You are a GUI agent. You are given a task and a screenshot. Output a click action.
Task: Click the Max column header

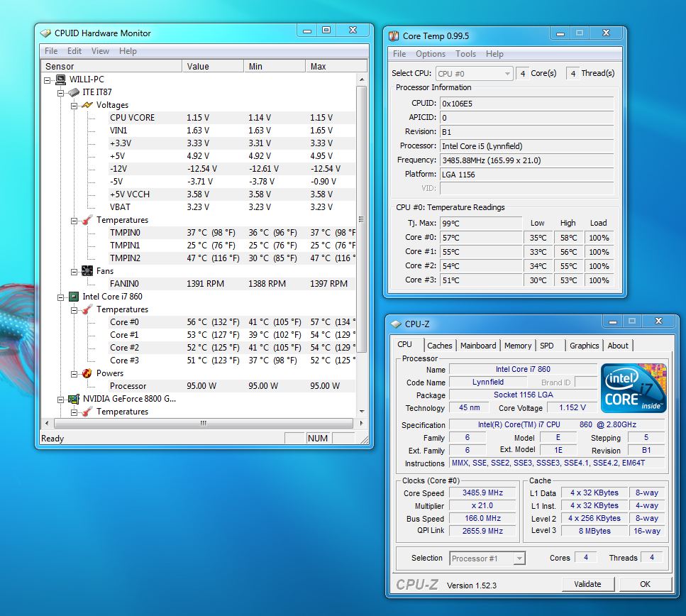336,67
